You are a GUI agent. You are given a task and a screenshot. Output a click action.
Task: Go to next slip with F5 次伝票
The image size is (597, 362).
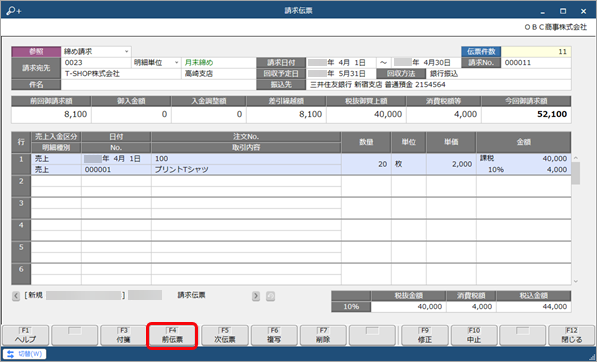coord(225,335)
